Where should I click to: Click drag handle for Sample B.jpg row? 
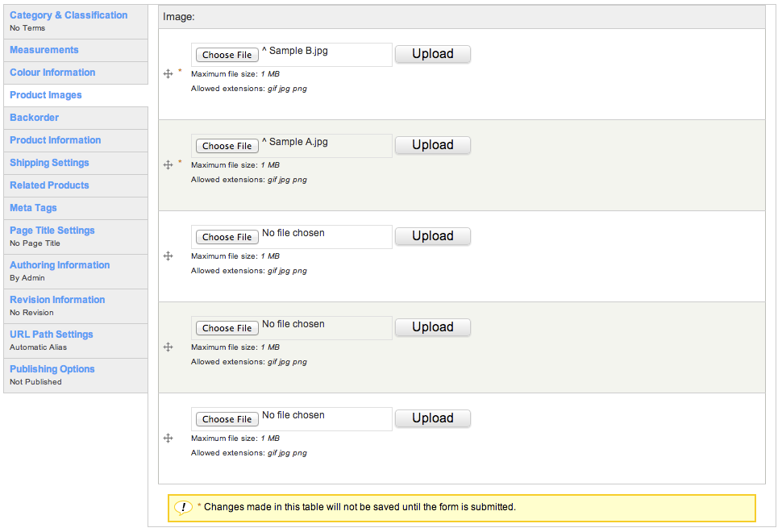[x=168, y=74]
